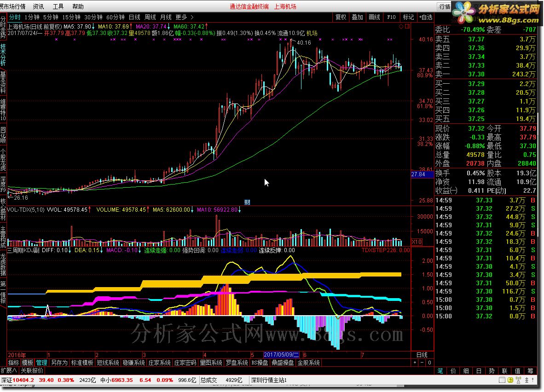This screenshot has height=392, width=544.
Task: Add stock via +自选 button
Action: point(425,17)
